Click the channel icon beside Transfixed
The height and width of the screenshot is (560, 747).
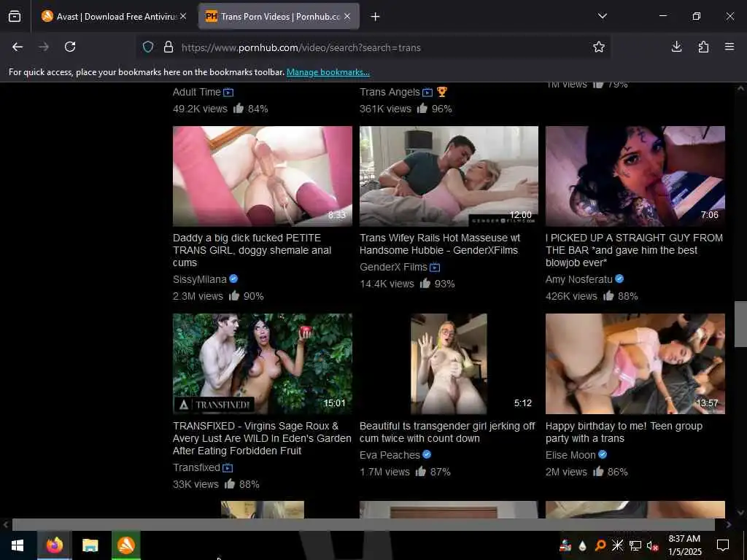point(228,468)
